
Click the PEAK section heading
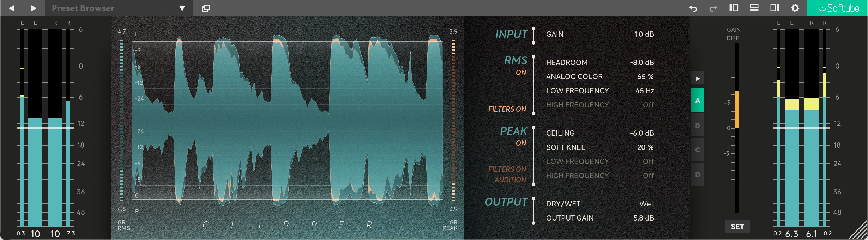(x=513, y=131)
